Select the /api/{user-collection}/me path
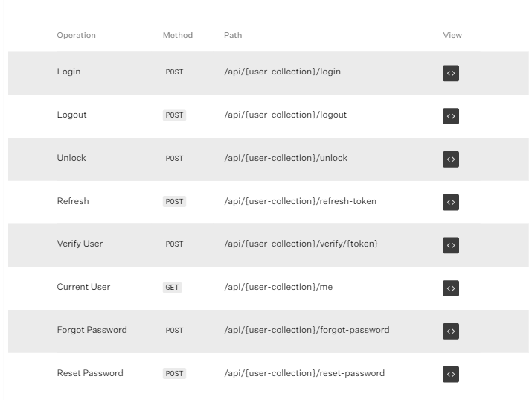 click(278, 287)
